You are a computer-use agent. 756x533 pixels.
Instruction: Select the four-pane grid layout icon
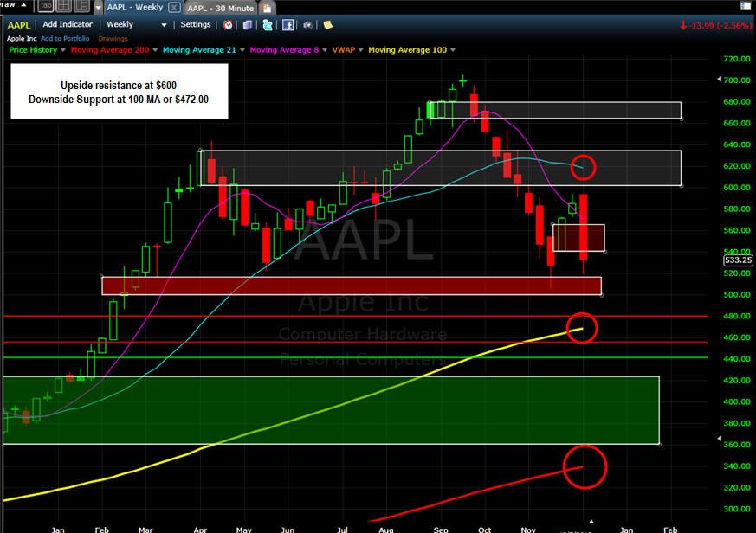[x=63, y=6]
